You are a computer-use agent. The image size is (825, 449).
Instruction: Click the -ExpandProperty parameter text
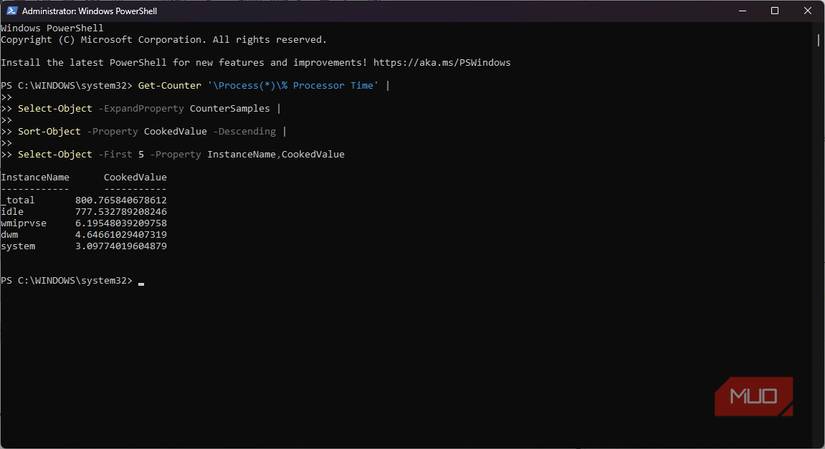click(x=141, y=108)
